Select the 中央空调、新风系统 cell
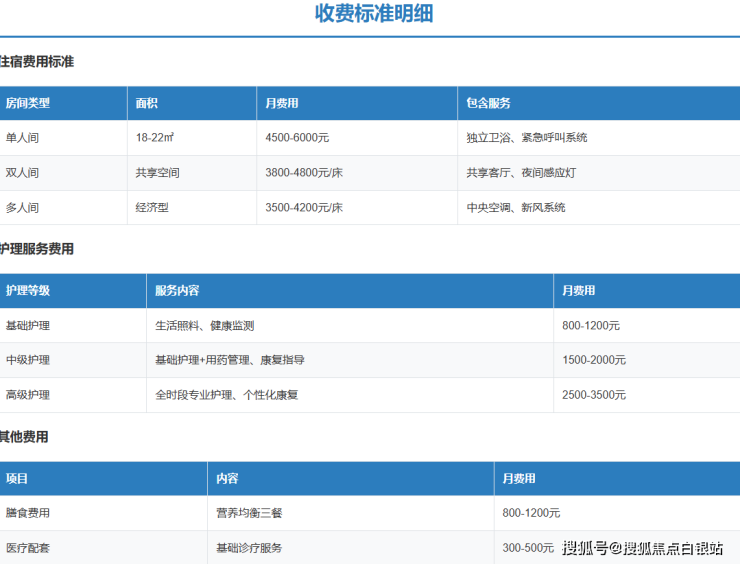This screenshot has width=740, height=564. pos(515,208)
